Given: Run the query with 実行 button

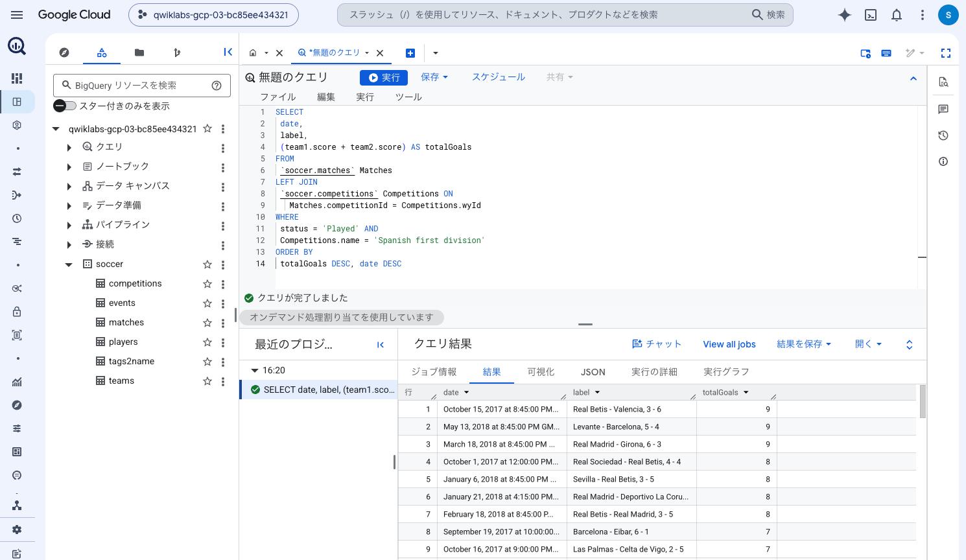Looking at the screenshot, I should tap(384, 78).
